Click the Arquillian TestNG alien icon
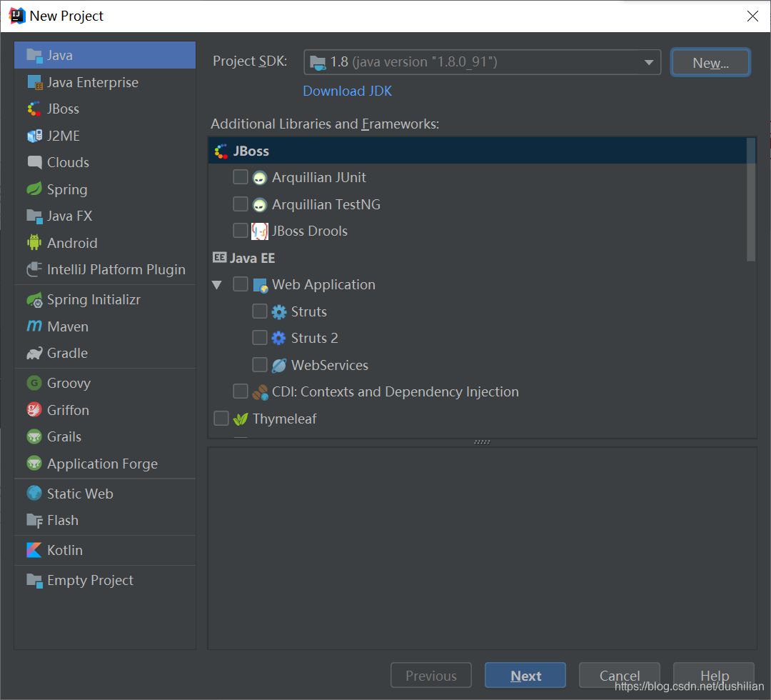 click(260, 204)
